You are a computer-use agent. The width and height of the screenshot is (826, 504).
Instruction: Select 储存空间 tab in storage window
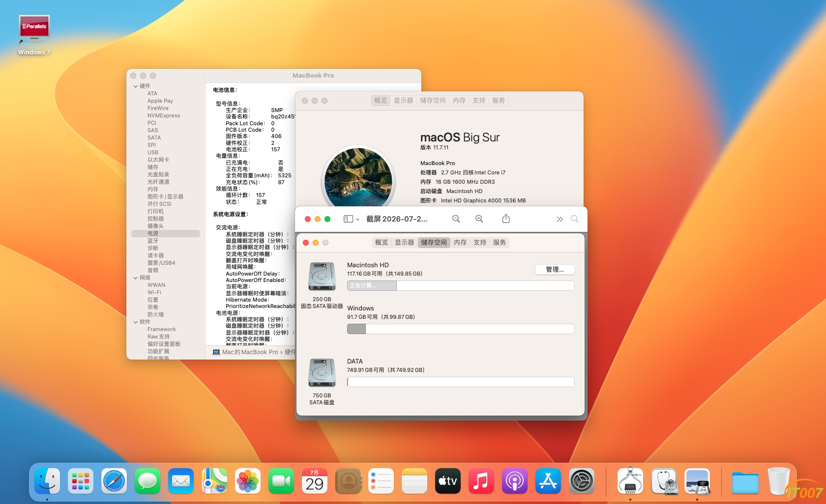(x=434, y=243)
